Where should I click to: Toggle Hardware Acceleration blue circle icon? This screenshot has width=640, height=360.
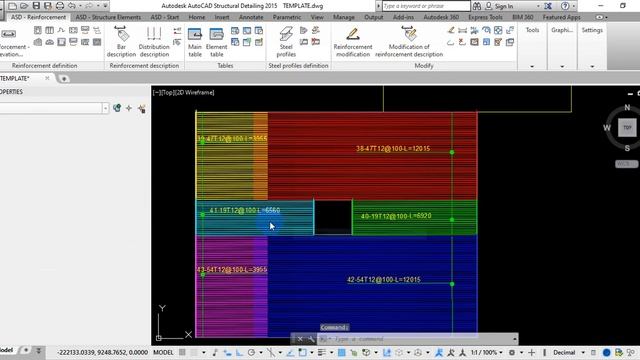tap(607, 352)
